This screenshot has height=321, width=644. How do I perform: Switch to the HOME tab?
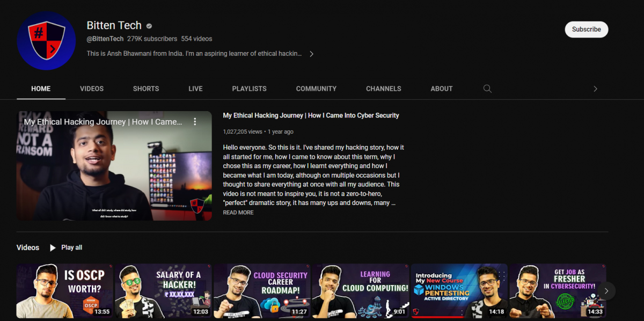(41, 89)
